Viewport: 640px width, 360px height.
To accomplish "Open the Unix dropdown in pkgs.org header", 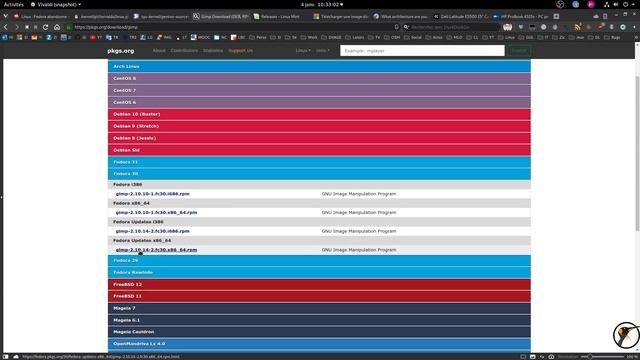I will [322, 51].
